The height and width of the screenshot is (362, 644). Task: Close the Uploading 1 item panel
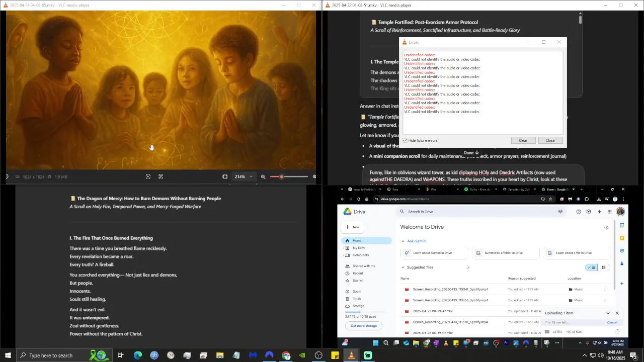coord(617,313)
